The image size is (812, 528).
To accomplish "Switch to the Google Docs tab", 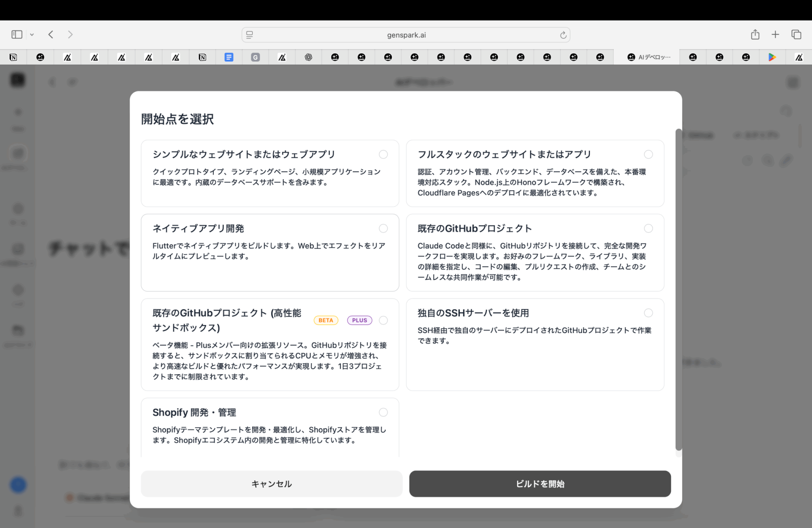I will [229, 57].
